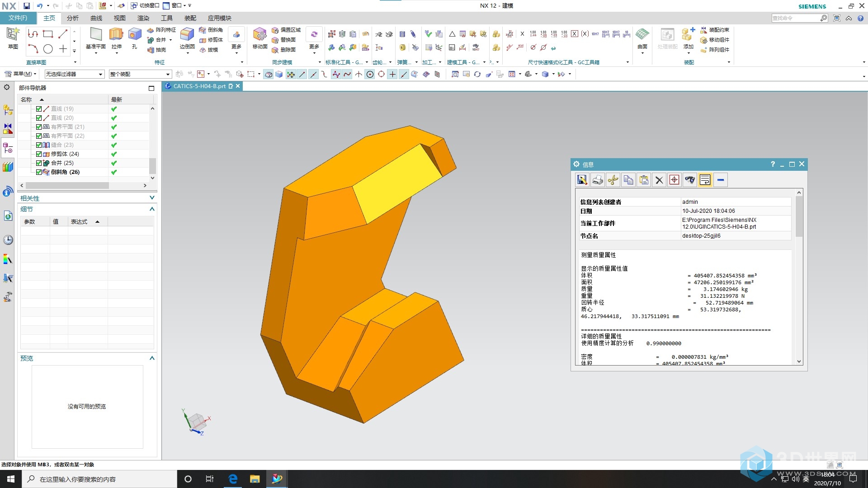Image resolution: width=868 pixels, height=488 pixels.
Task: Uncheck checkbox for 直线 (20)
Action: [39, 118]
